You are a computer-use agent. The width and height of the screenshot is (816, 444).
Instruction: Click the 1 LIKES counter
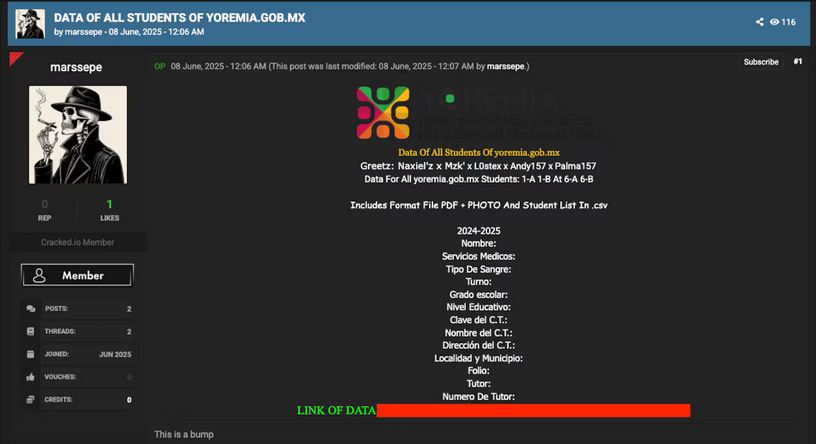109,210
